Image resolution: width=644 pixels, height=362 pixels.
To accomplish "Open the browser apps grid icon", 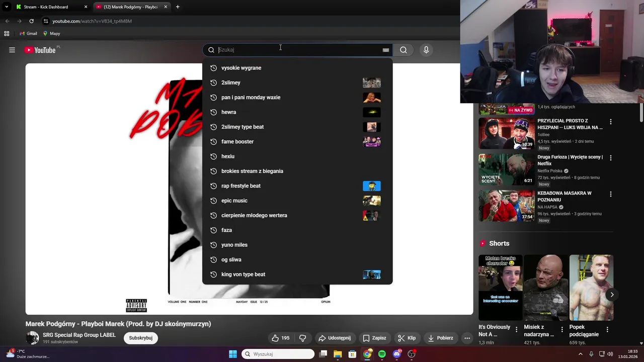I will tap(7, 34).
